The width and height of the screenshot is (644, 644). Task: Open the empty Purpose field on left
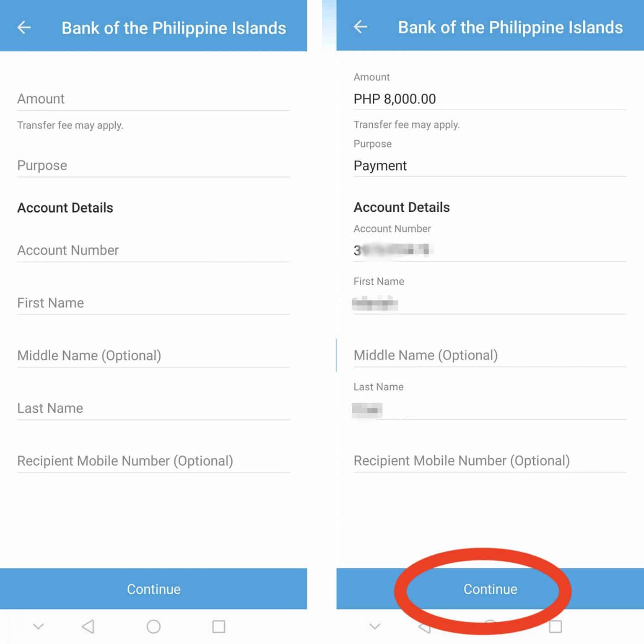point(153,166)
